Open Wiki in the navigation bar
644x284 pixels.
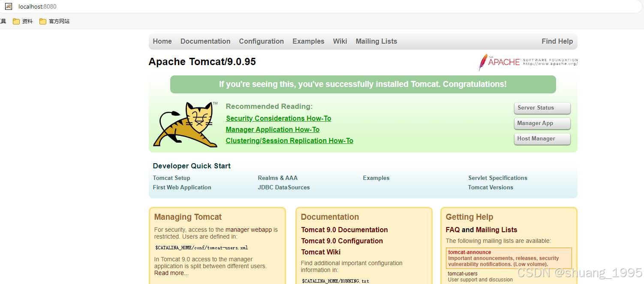340,41
